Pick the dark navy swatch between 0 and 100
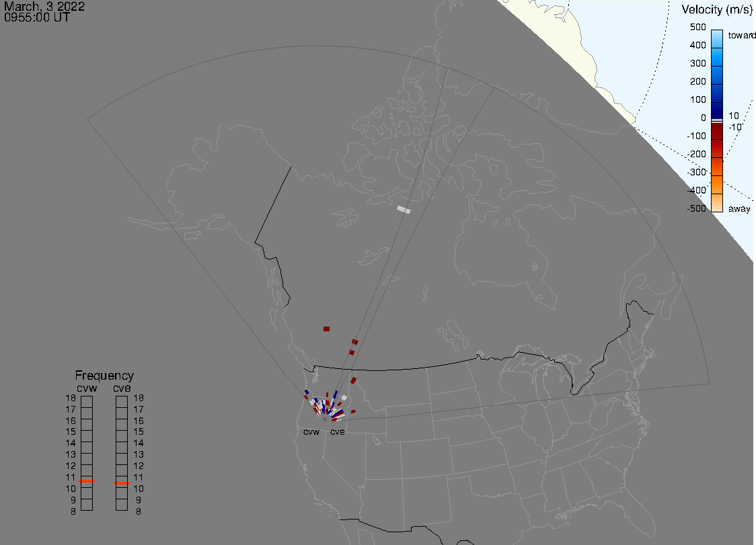This screenshot has width=756, height=545. (717, 110)
